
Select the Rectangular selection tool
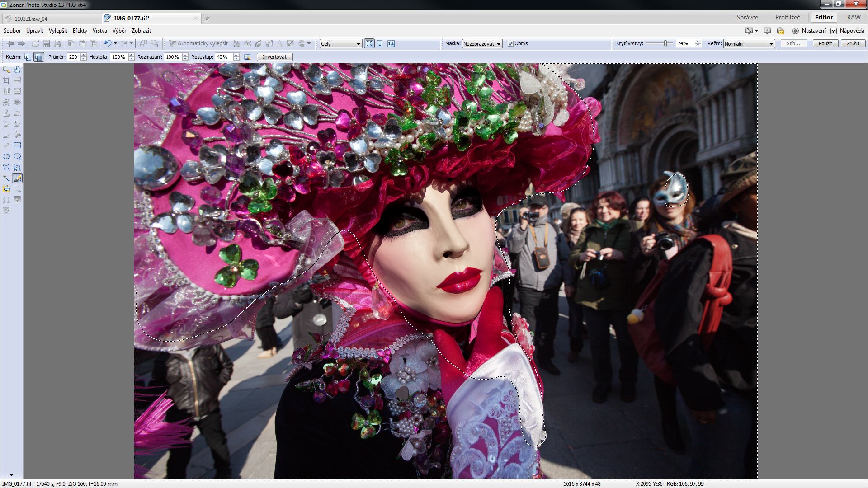coord(17,145)
